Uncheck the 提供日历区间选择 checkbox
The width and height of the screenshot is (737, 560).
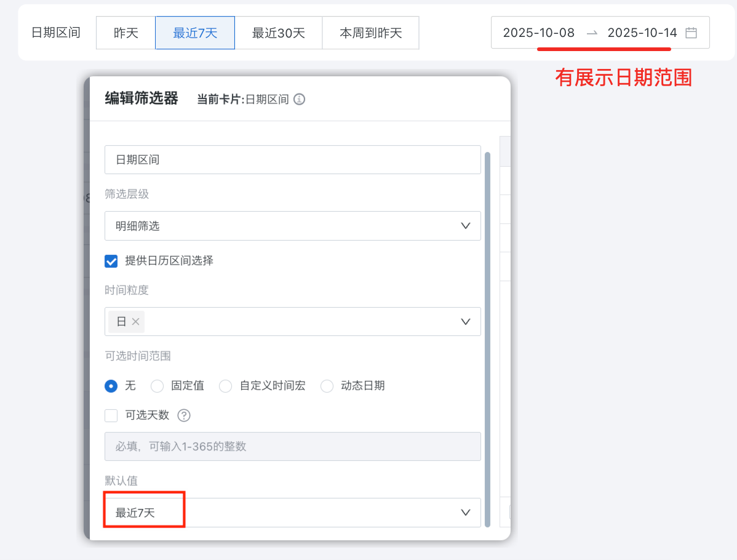[111, 261]
